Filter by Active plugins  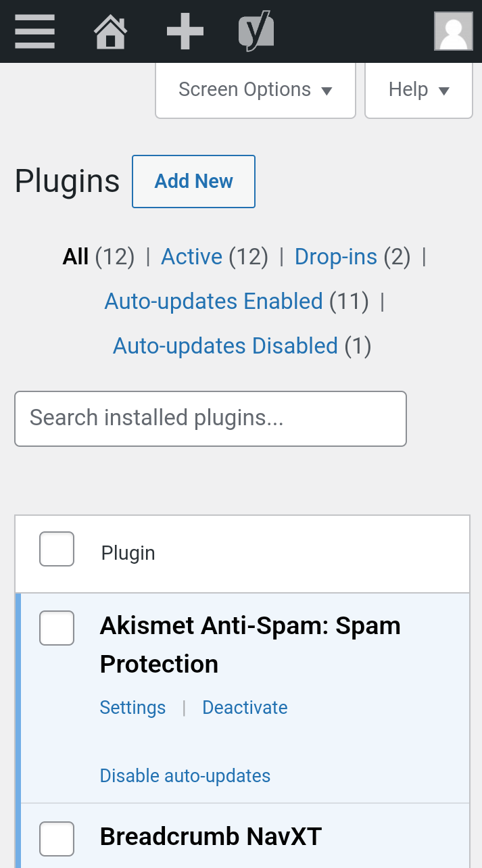[x=191, y=257]
